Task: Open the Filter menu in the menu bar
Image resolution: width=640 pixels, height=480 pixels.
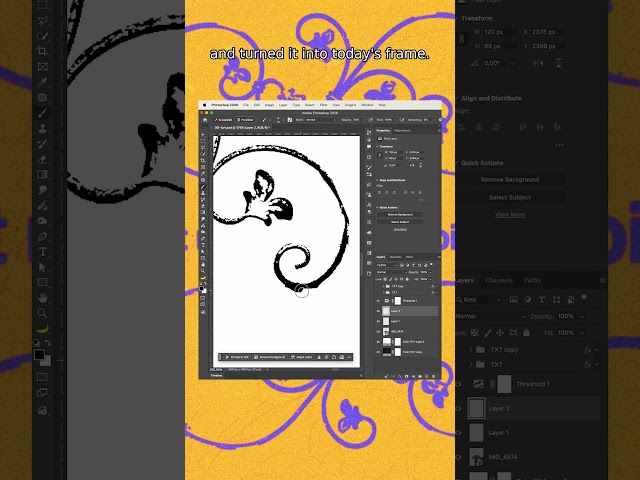Action: click(x=323, y=105)
